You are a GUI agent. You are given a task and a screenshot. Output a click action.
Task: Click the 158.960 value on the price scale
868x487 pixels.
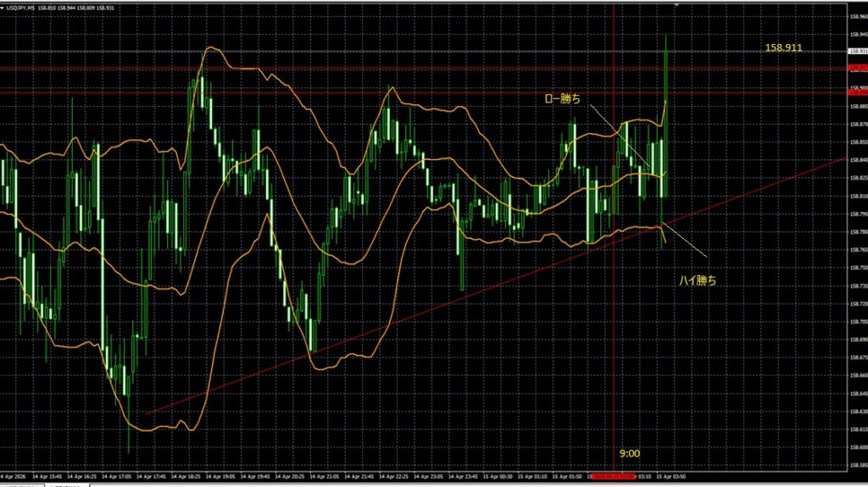click(x=859, y=17)
